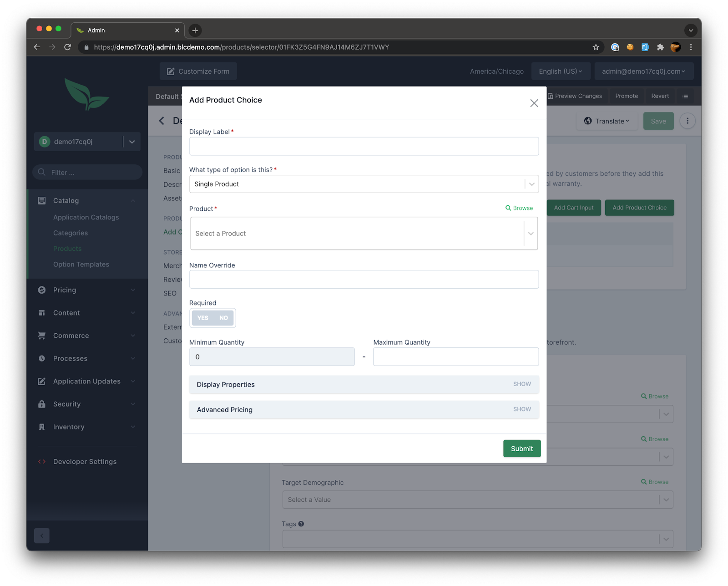Click the Commerce cart icon

pos(42,336)
